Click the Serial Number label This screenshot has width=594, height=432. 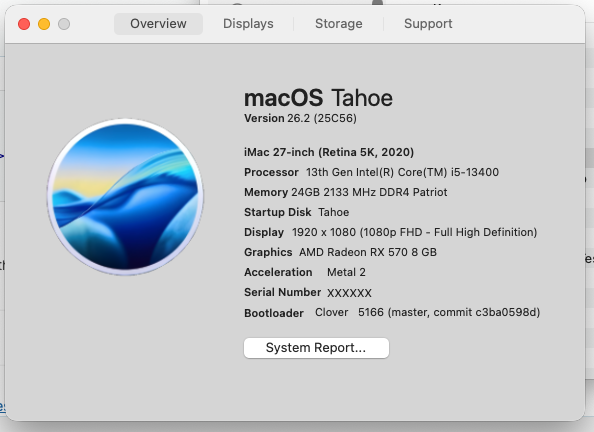tap(283, 293)
